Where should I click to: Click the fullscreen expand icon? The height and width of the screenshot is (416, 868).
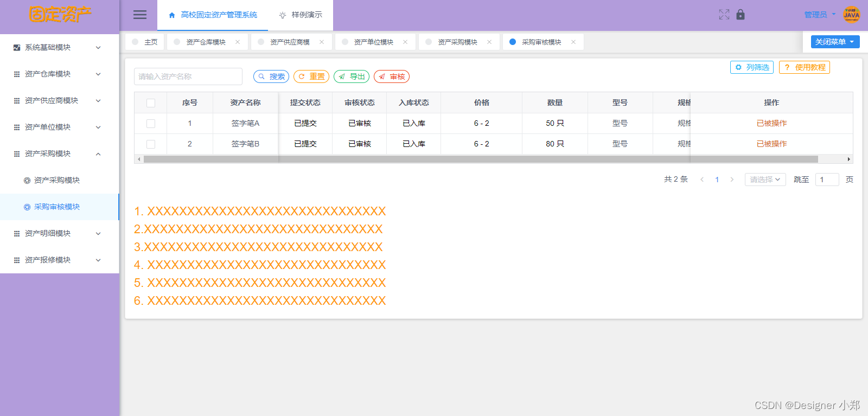point(724,15)
